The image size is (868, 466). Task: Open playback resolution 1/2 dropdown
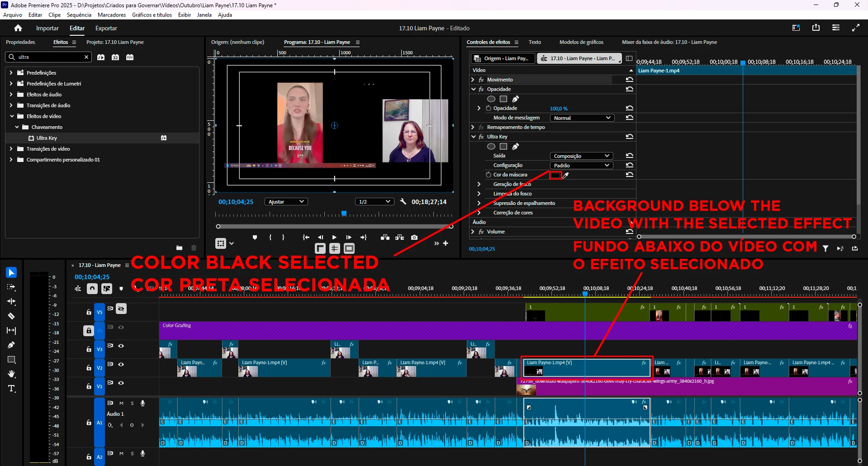tap(374, 202)
